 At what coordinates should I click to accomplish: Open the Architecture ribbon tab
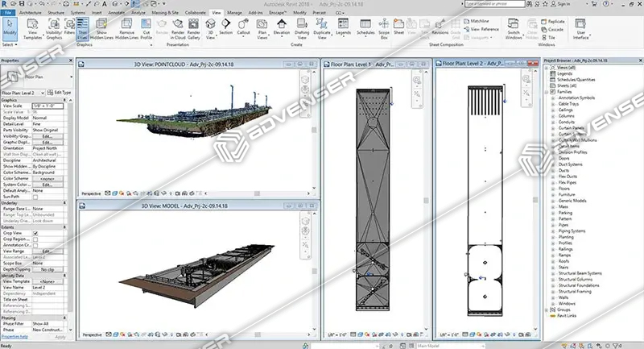pos(29,14)
